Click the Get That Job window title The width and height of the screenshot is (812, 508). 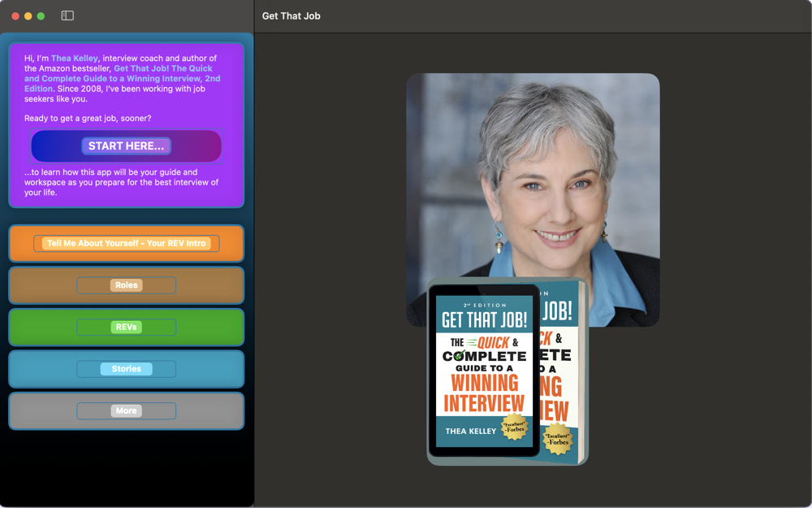point(291,16)
